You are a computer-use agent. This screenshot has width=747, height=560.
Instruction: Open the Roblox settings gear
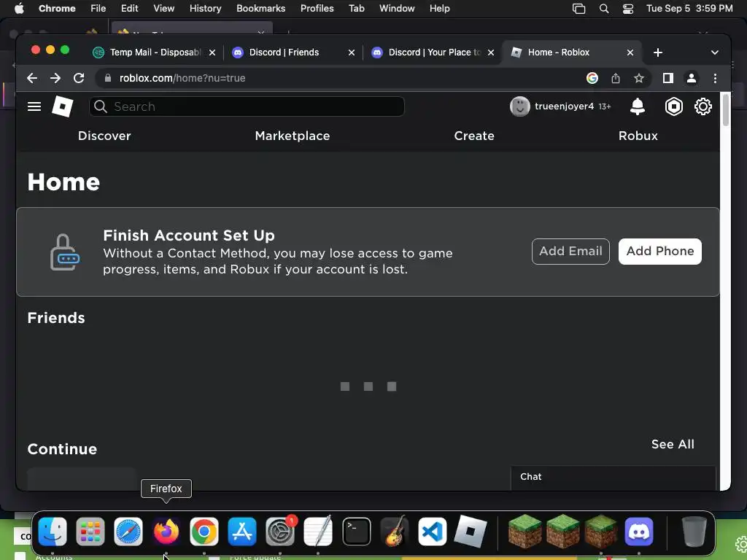(703, 106)
